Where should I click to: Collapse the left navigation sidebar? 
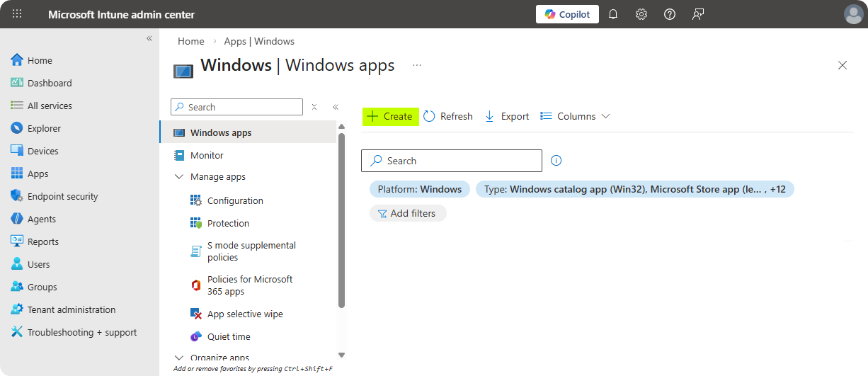point(149,38)
